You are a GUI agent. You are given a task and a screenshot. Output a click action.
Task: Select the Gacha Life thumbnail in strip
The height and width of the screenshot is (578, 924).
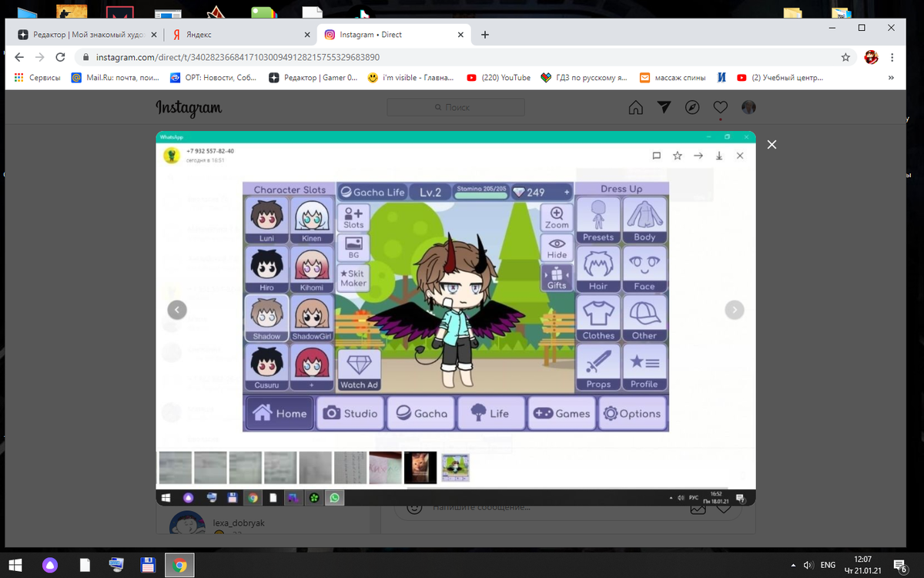click(455, 467)
